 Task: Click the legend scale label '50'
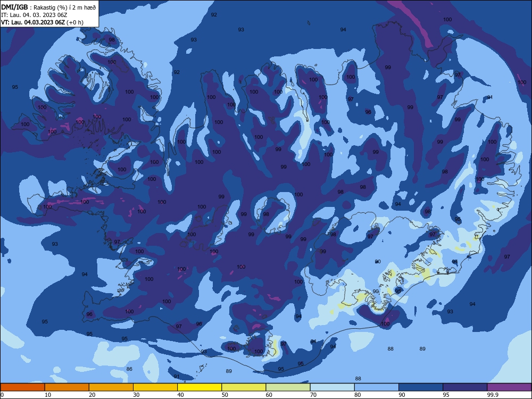coord(225,395)
